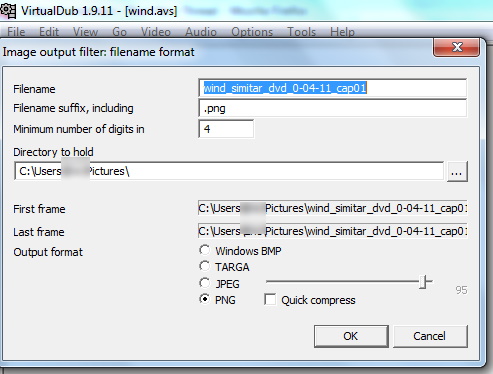Confirm the dialog with OK
This screenshot has height=374, width=493.
click(x=351, y=336)
